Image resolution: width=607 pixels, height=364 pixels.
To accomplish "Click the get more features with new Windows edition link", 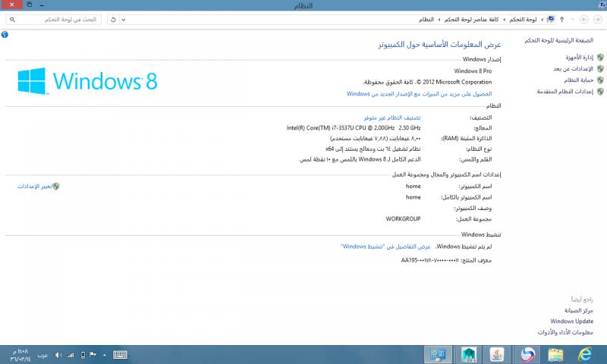I will coord(419,93).
